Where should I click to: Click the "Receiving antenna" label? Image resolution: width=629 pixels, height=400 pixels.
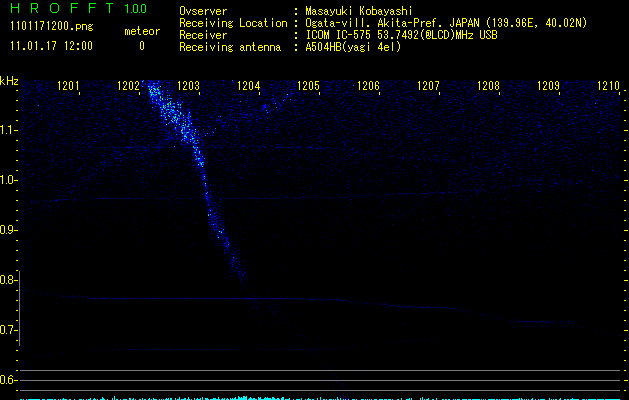coord(230,47)
